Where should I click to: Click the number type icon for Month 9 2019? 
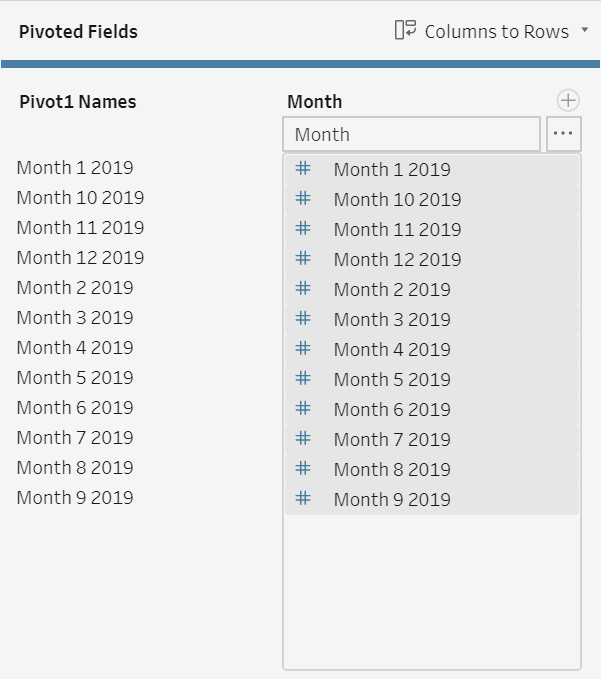click(303, 499)
